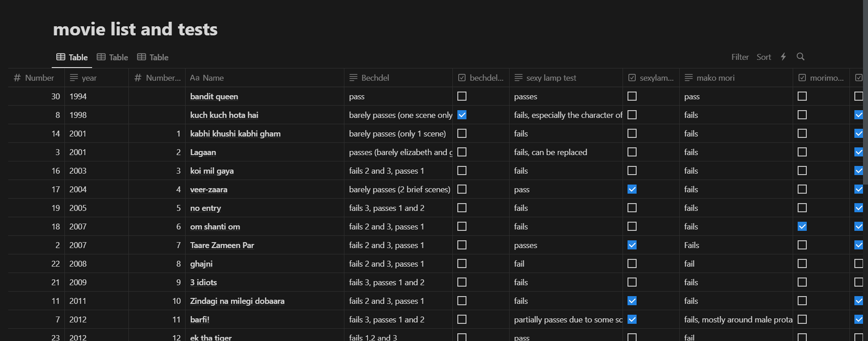
Task: Open the Lagaan page link
Action: [x=203, y=152]
